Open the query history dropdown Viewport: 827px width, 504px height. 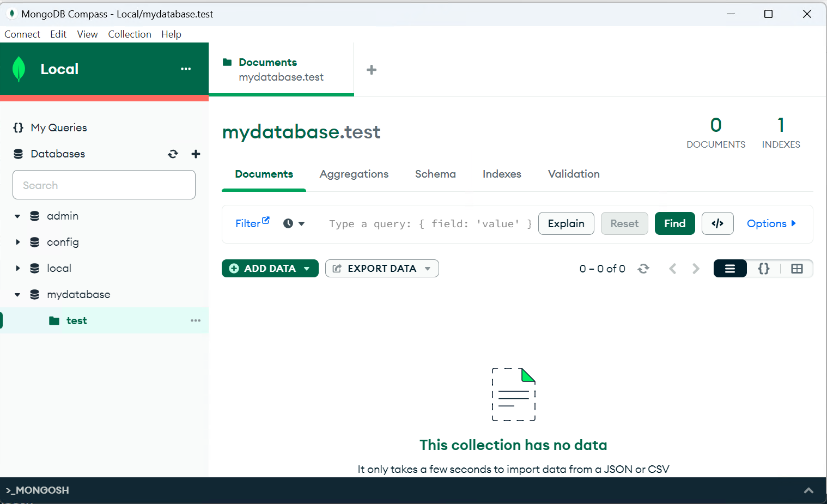294,223
